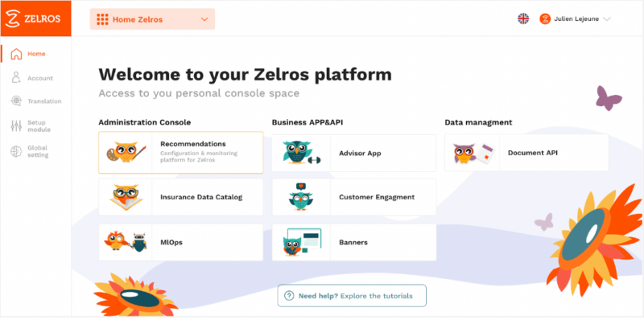
Task: Click the painter owl icon for Recommendations
Action: point(126,152)
